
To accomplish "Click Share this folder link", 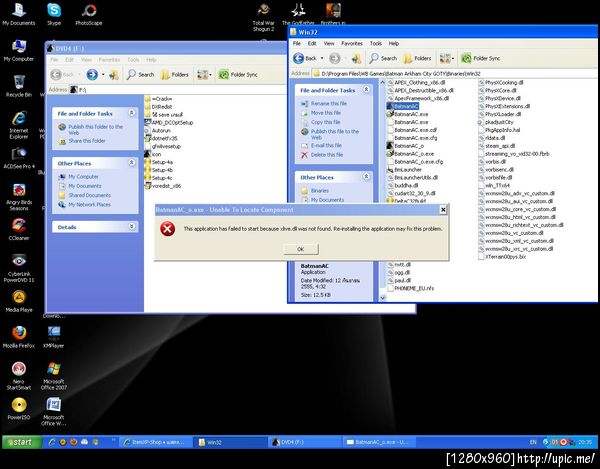I will pos(87,141).
